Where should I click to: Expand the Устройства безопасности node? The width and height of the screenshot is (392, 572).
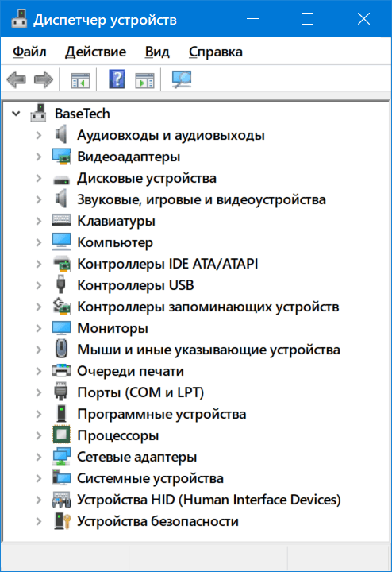pyautogui.click(x=39, y=521)
